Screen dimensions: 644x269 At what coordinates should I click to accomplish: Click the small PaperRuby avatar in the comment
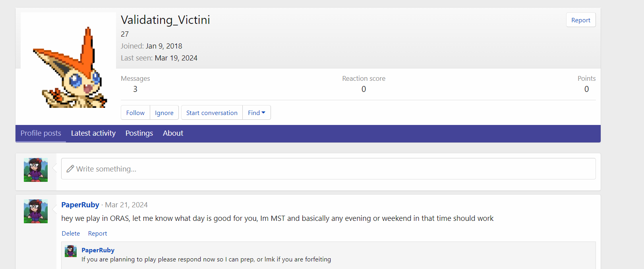[x=71, y=251]
